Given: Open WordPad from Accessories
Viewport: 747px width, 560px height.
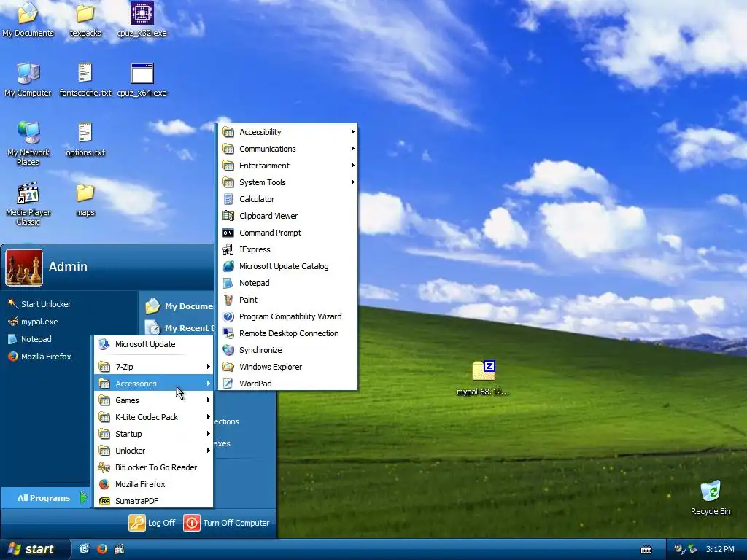Looking at the screenshot, I should click(287, 384).
